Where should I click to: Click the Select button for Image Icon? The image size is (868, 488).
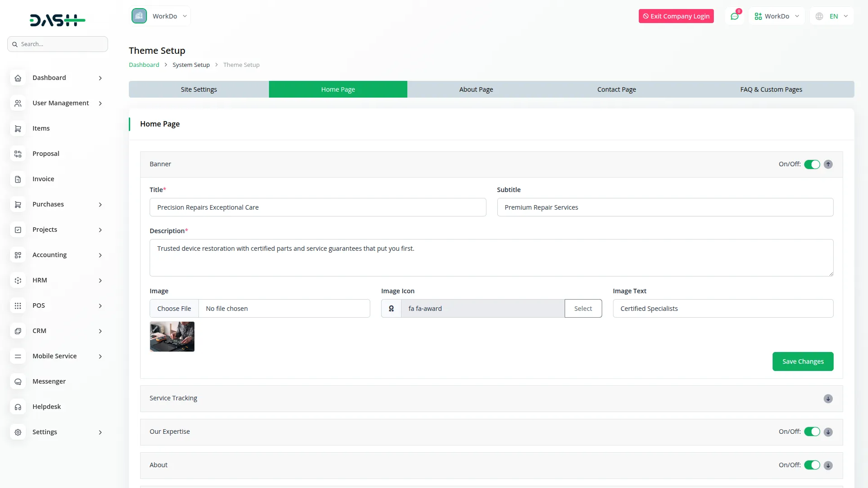click(x=583, y=308)
